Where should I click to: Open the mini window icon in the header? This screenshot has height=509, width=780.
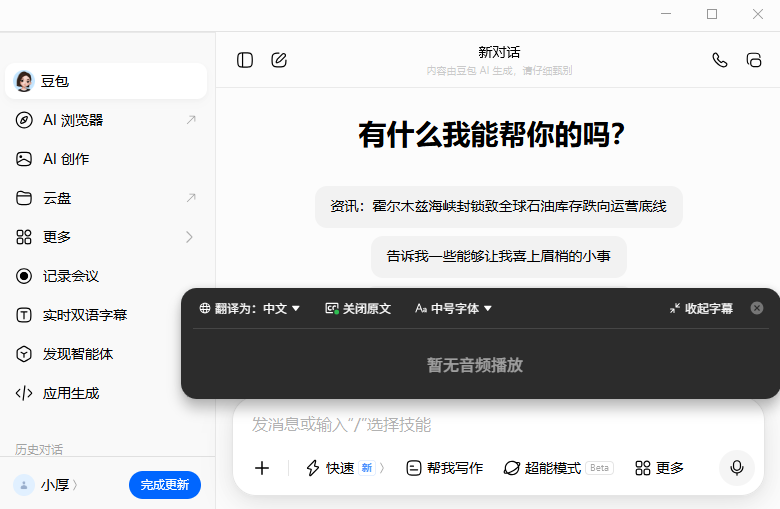(754, 60)
